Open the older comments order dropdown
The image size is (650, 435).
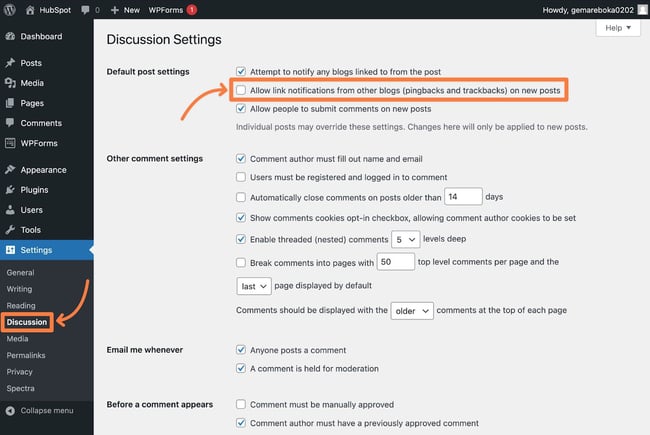click(412, 311)
